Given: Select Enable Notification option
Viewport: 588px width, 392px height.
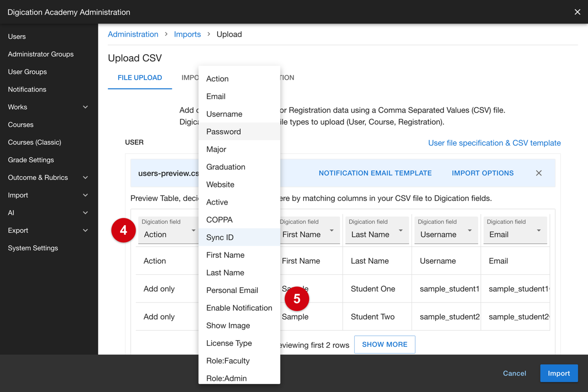Looking at the screenshot, I should tap(239, 308).
